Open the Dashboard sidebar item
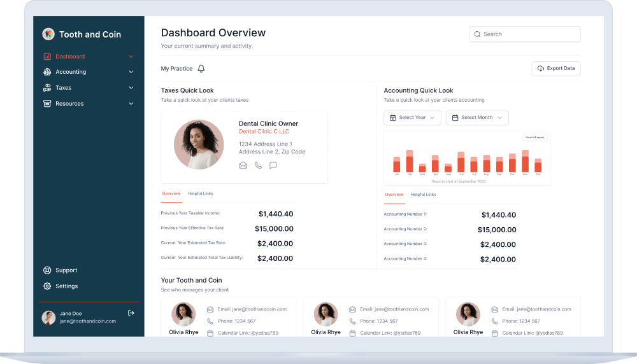This screenshot has height=364, width=637. point(88,57)
